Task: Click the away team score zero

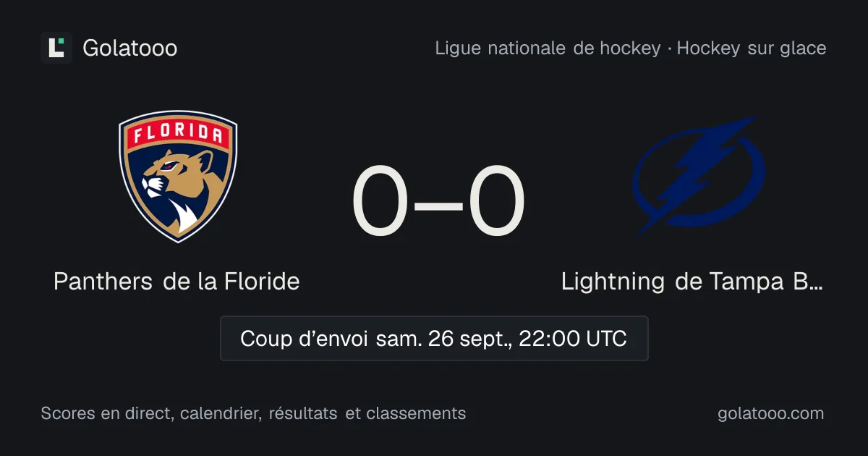Action: pos(496,203)
